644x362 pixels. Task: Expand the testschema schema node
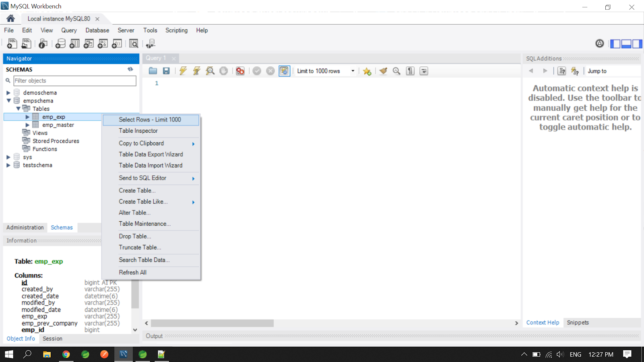(x=8, y=165)
